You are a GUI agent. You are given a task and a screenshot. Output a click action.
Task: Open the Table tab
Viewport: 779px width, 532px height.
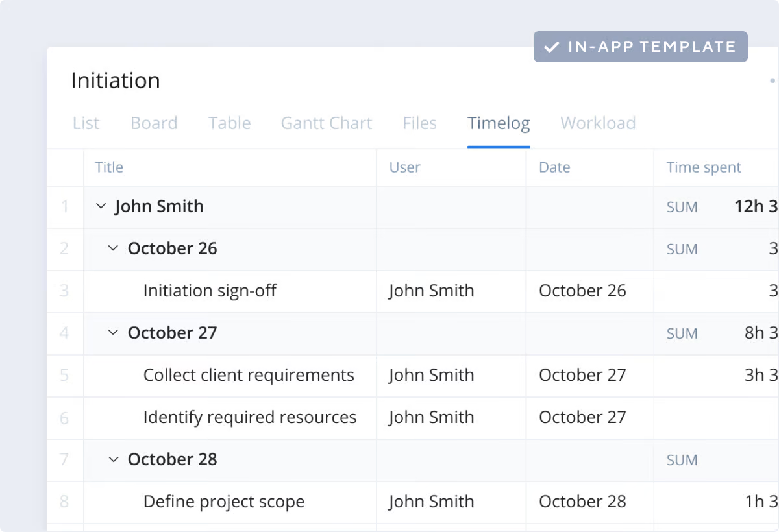(229, 123)
